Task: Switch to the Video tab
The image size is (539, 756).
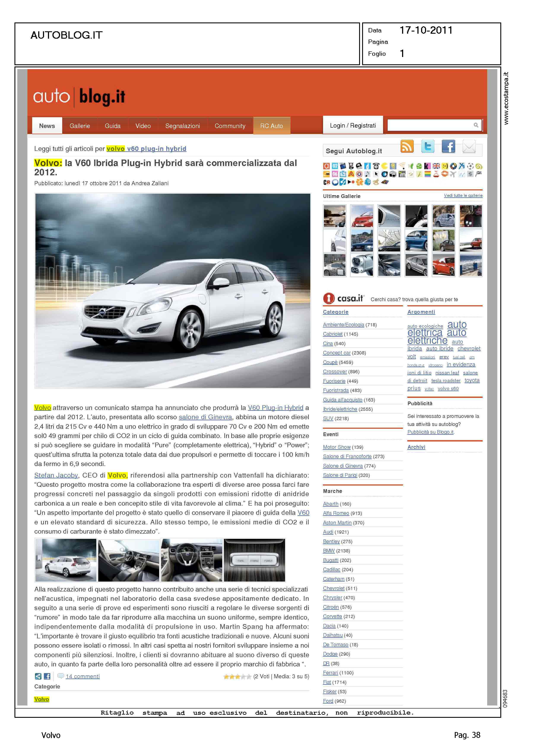Action: [x=143, y=126]
